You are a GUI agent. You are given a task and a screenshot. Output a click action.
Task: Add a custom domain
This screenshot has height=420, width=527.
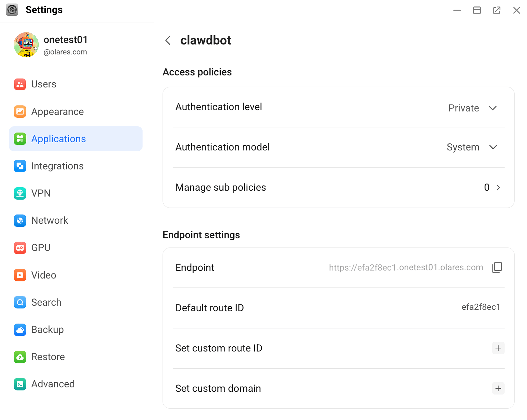pyautogui.click(x=498, y=388)
